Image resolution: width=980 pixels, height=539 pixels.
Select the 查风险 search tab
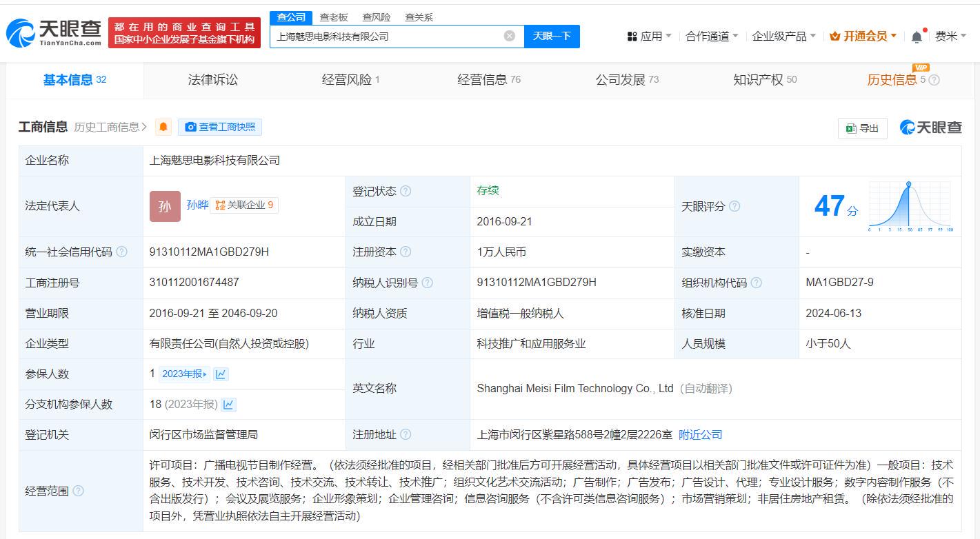377,17
